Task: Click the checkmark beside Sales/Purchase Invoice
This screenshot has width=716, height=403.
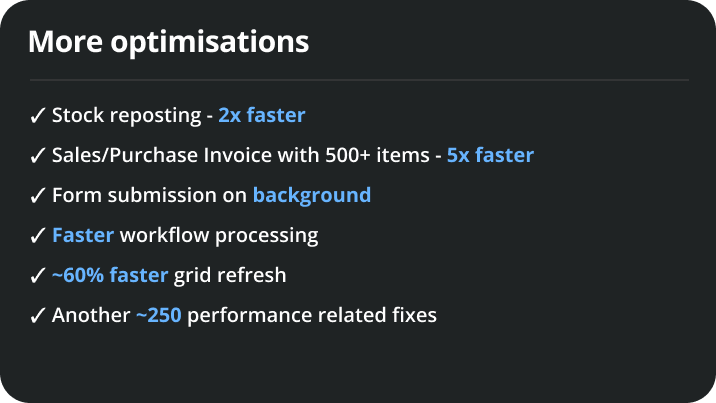Action: 37,156
